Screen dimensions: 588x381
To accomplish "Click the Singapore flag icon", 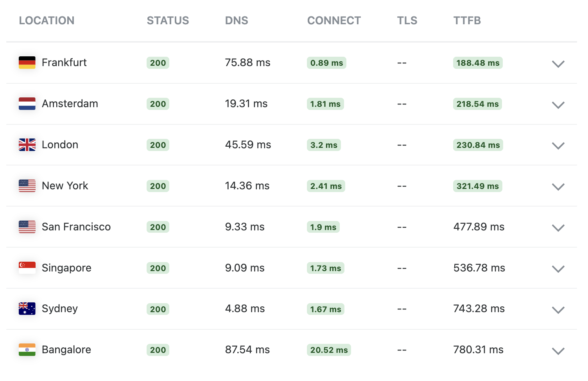I will pos(27,268).
